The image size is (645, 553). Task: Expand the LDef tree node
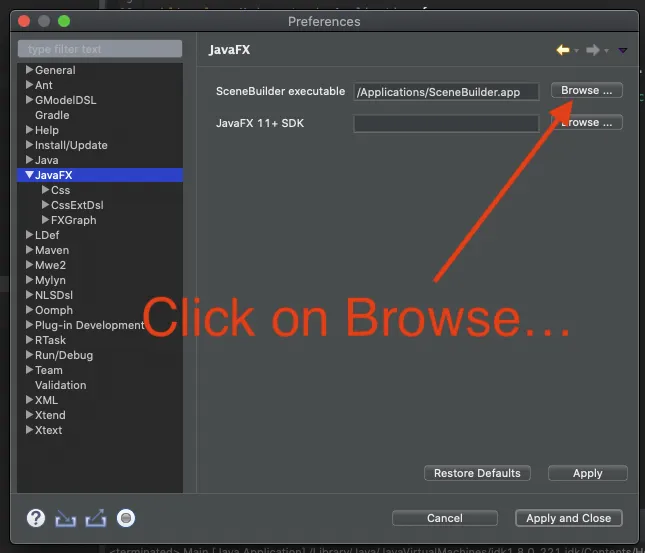(x=29, y=235)
